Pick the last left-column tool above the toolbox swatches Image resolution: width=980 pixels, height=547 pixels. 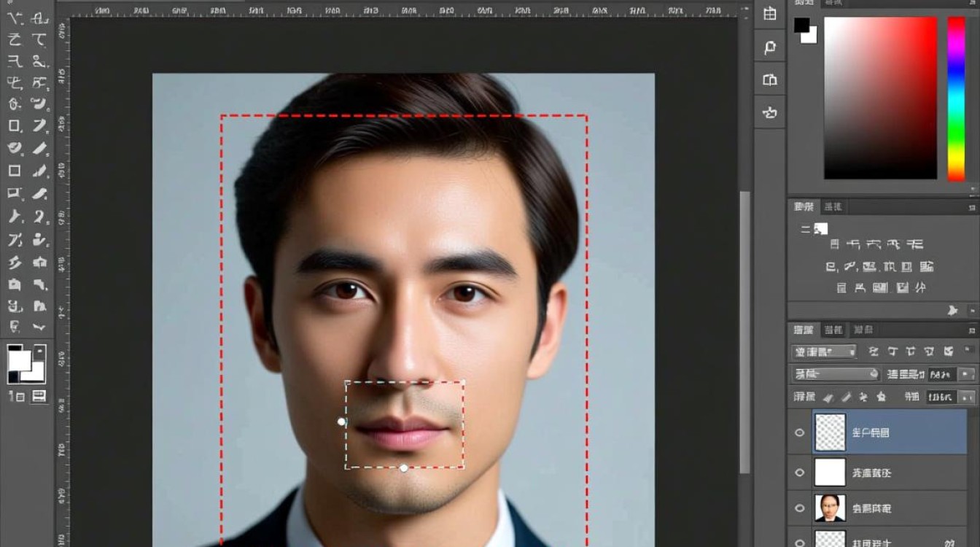point(15,327)
